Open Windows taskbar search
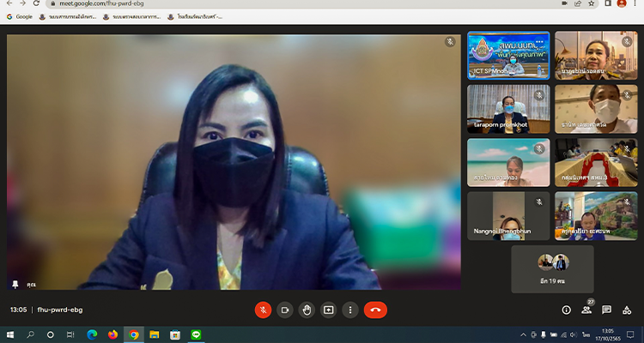This screenshot has width=644, height=343. 30,334
